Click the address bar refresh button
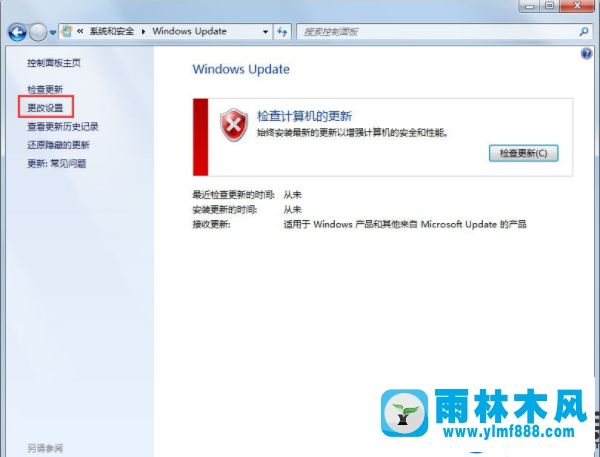 [282, 32]
